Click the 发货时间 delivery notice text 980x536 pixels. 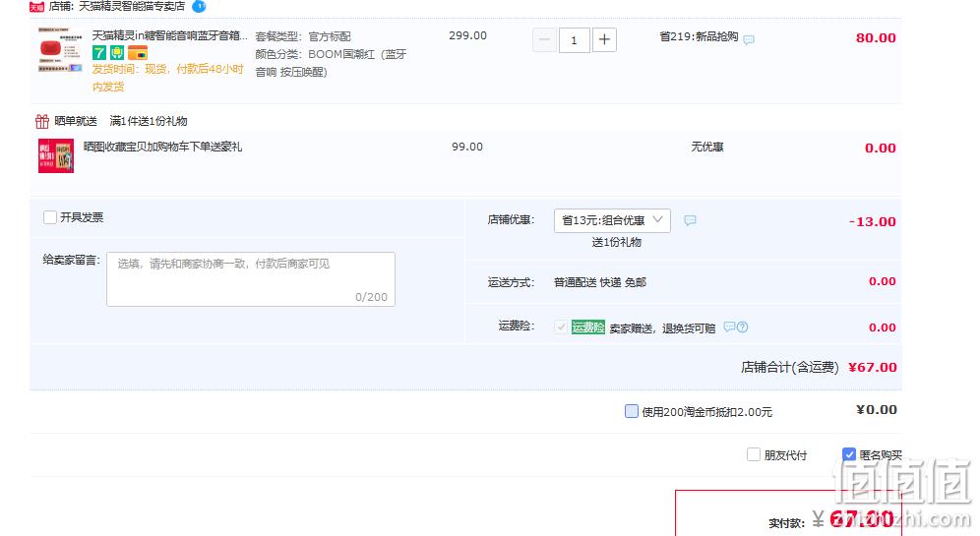[x=167, y=78]
